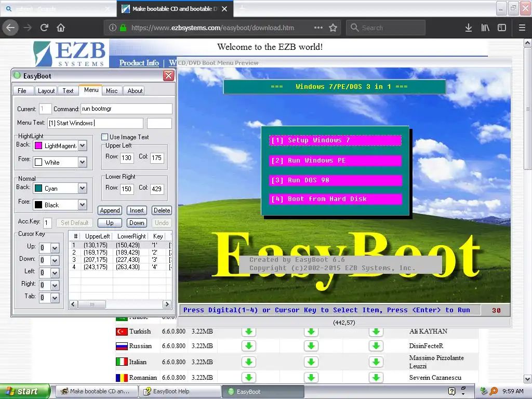Open the Product Info link

[x=139, y=63]
